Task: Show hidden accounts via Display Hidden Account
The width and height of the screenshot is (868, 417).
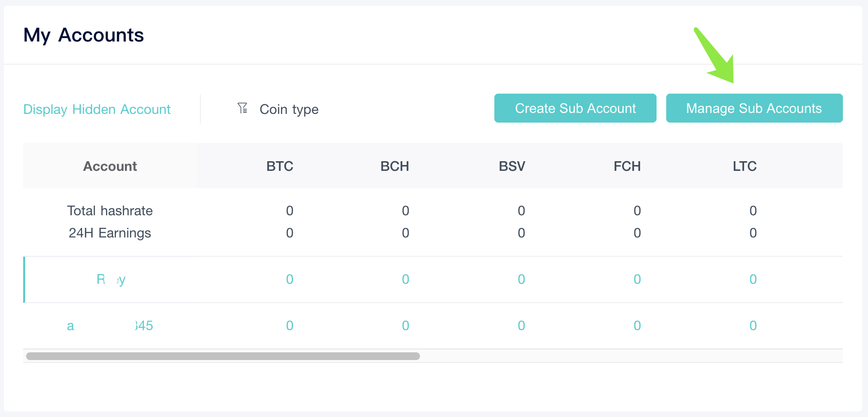Action: (x=97, y=109)
